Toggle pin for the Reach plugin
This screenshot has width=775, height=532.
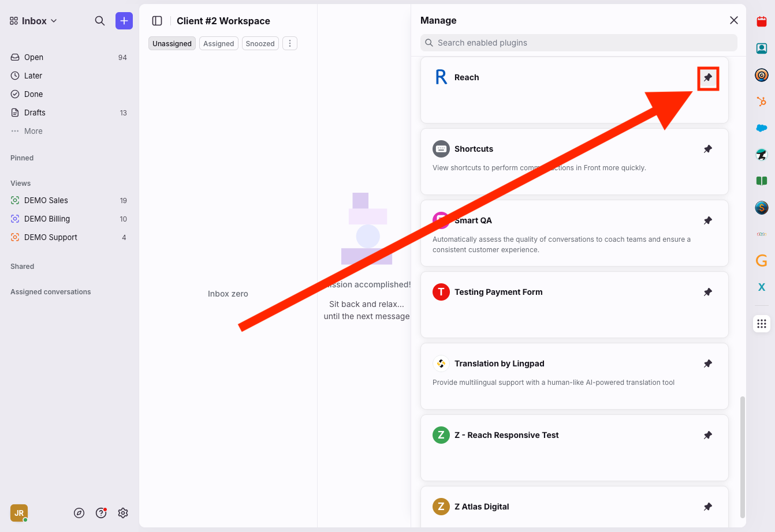[707, 77]
